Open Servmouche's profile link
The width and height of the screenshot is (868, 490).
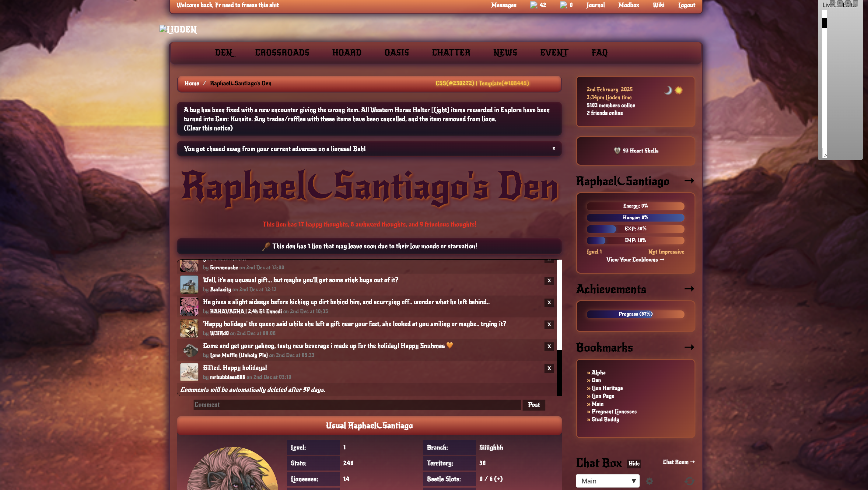tap(224, 268)
